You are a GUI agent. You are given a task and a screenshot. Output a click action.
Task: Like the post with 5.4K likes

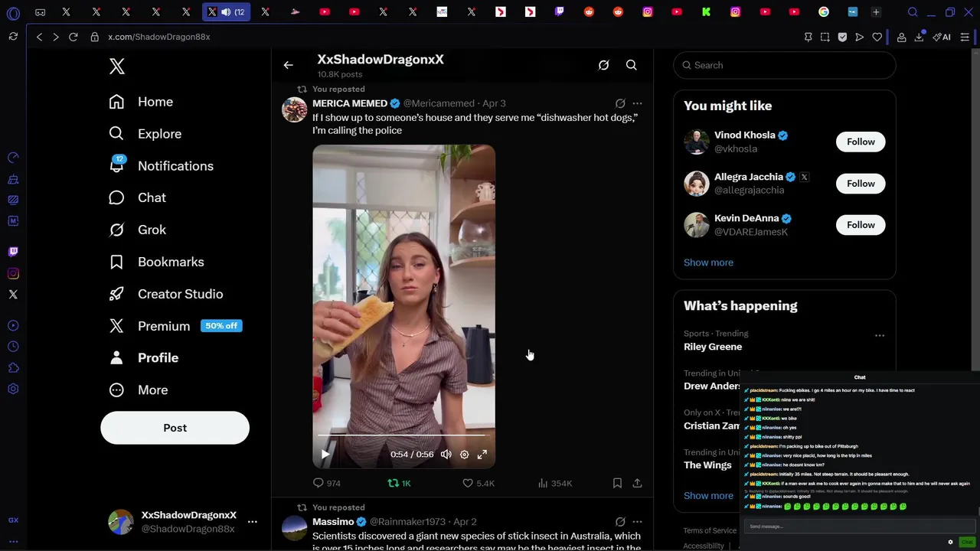point(479,483)
